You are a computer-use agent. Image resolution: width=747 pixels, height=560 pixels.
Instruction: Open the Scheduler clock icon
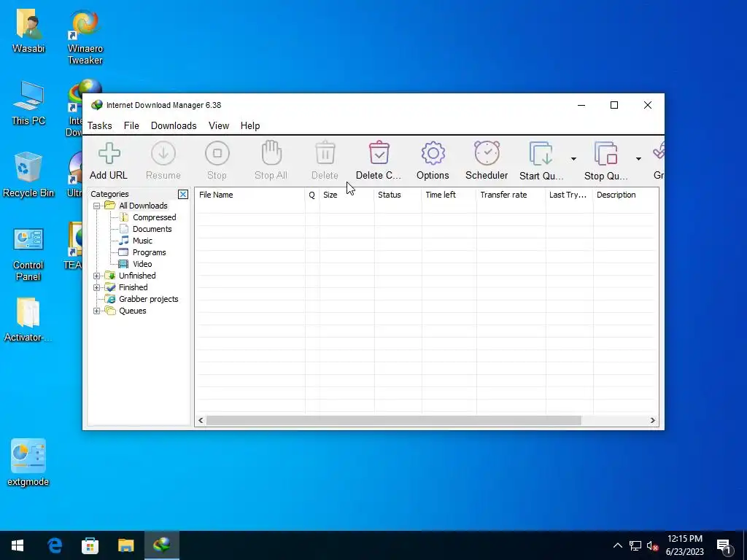click(x=487, y=153)
